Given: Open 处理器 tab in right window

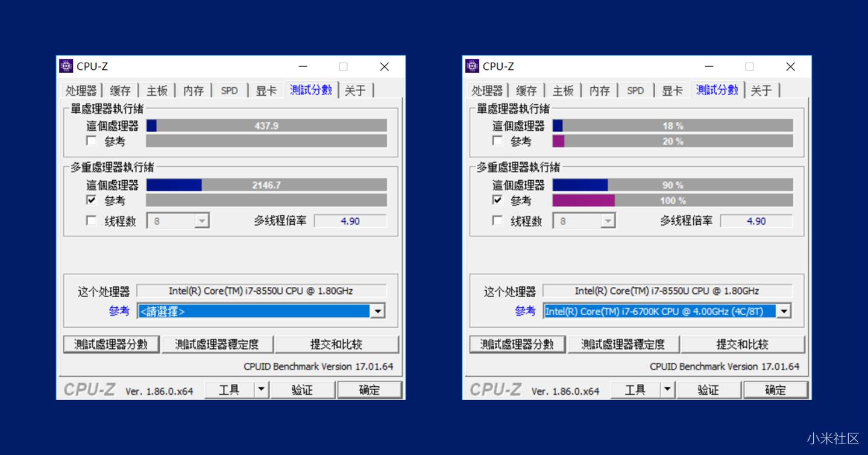Looking at the screenshot, I should tap(488, 90).
